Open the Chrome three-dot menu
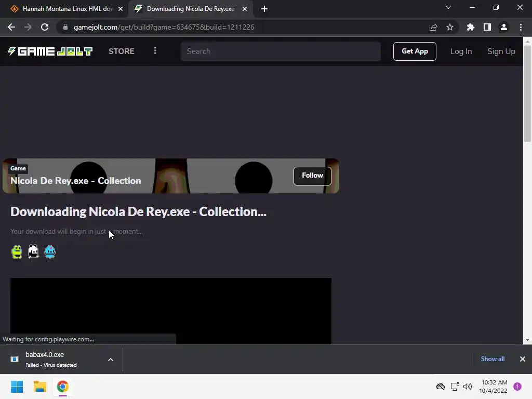Image resolution: width=532 pixels, height=399 pixels. point(521,27)
